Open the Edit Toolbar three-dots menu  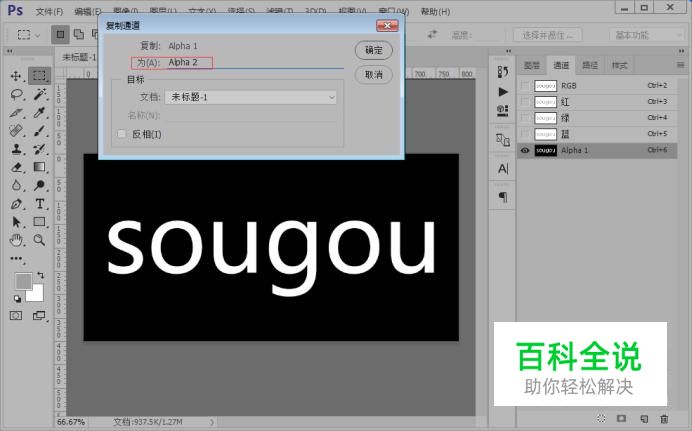click(16, 259)
